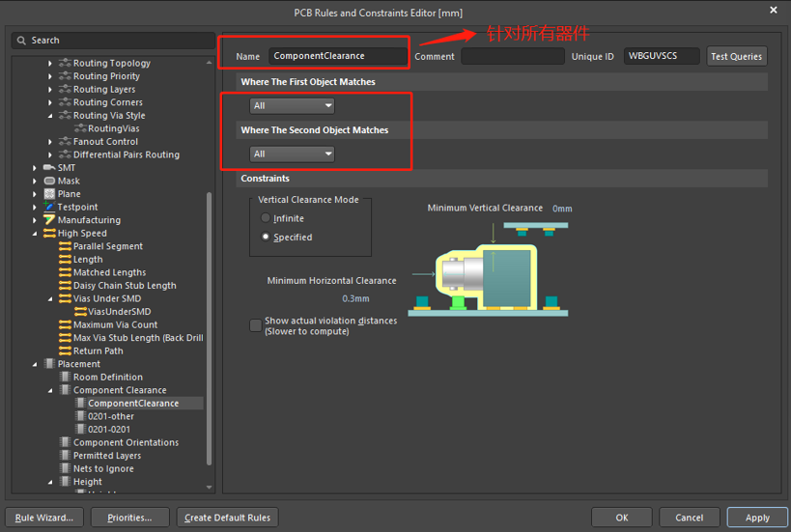Click the Comment input field
Screen dimensions: 791x532
[x=513, y=56]
